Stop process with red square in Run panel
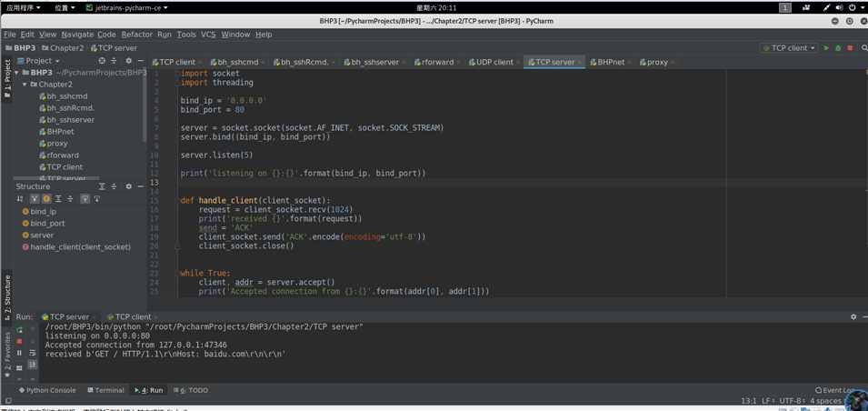Image resolution: width=868 pixels, height=411 pixels. pos(20,341)
